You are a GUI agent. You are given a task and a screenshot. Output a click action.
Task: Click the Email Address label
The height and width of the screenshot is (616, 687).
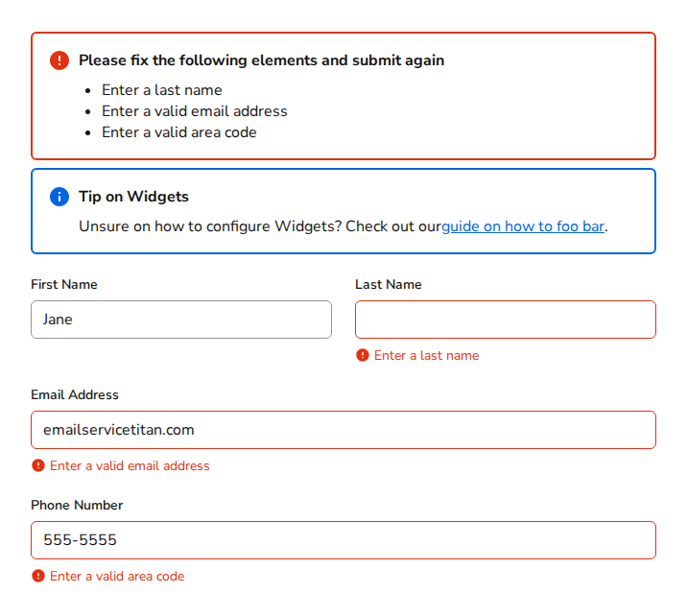tap(75, 394)
